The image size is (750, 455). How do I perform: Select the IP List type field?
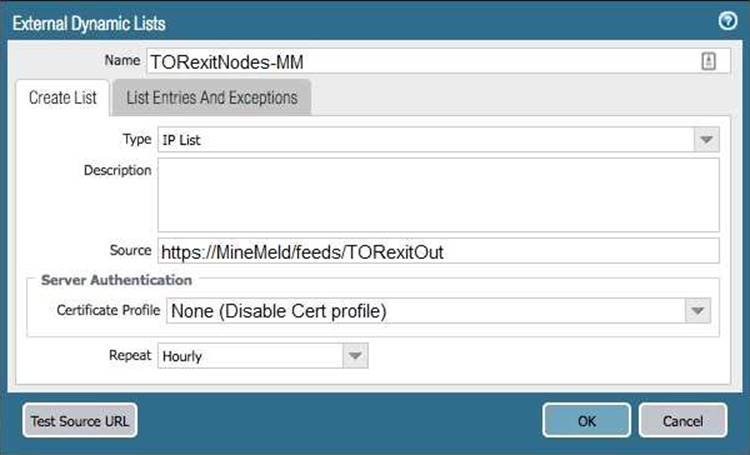point(425,140)
